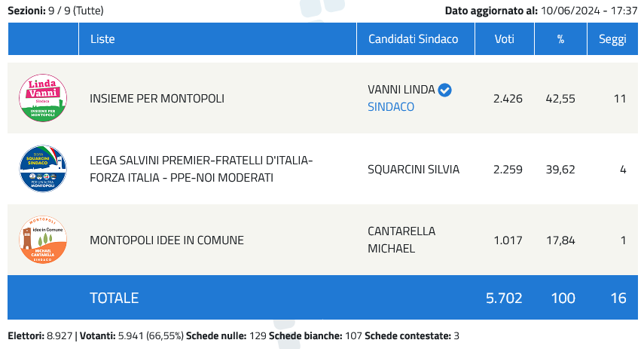This screenshot has height=349, width=644.
Task: Click the Linda Vanni list logo
Action: (x=43, y=98)
